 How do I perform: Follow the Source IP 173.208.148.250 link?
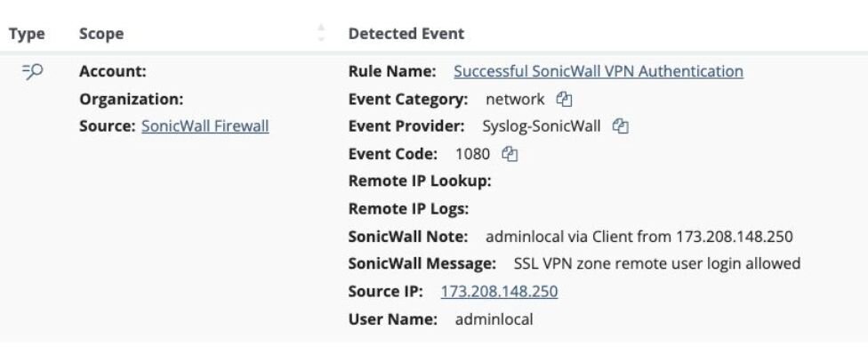click(x=499, y=292)
